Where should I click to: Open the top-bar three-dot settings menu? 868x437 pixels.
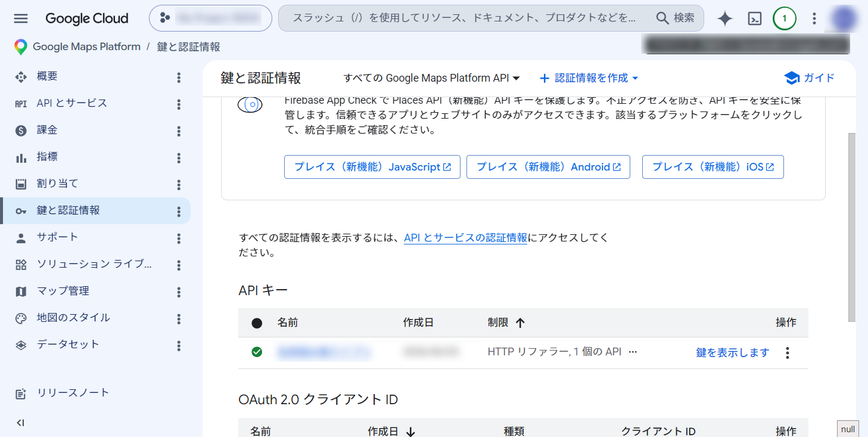pos(814,18)
